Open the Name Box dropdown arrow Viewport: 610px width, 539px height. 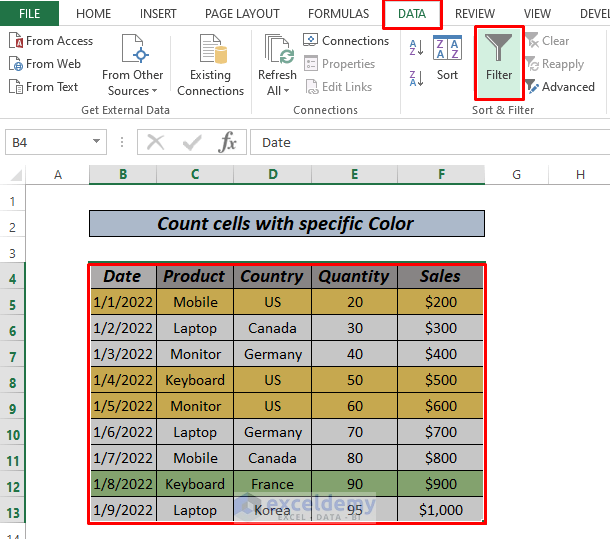97,142
